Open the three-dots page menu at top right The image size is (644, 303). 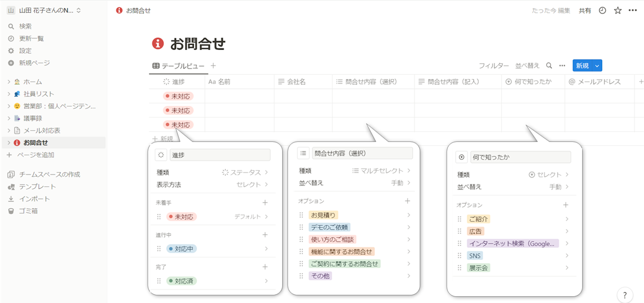click(632, 10)
